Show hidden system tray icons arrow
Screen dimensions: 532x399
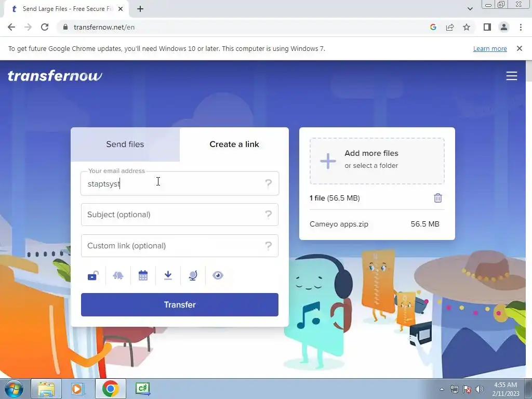442,389
